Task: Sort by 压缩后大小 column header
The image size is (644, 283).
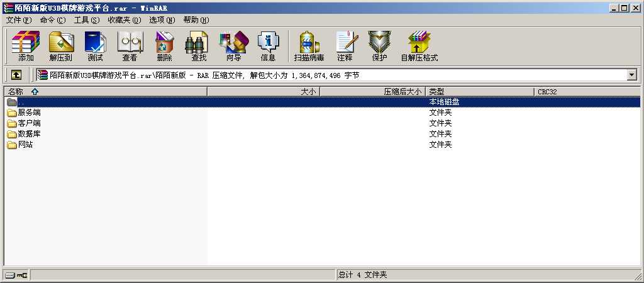Action: pos(372,92)
